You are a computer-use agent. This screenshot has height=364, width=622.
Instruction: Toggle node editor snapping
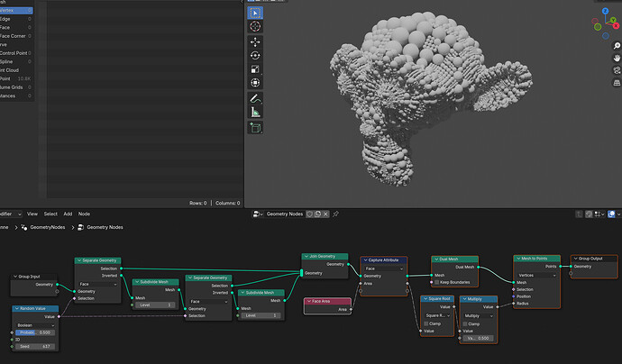589,214
